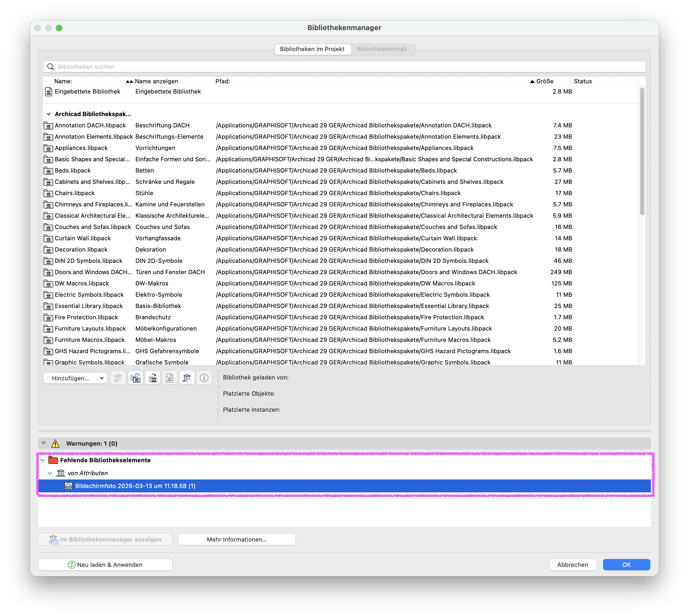This screenshot has width=689, height=616.
Task: Click the Abbrechen button
Action: coord(572,565)
